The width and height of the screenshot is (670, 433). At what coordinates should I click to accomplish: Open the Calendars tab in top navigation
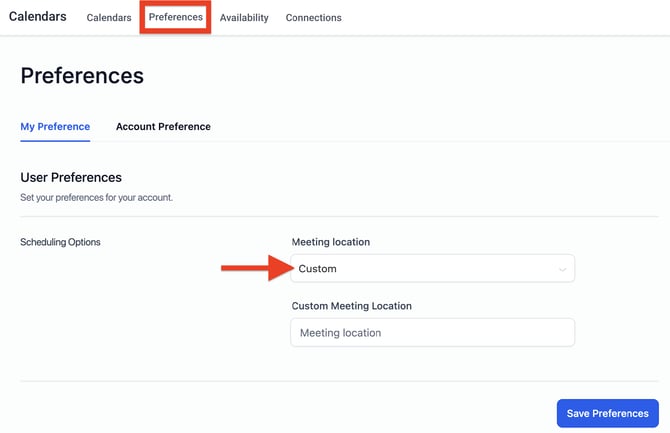pos(109,18)
